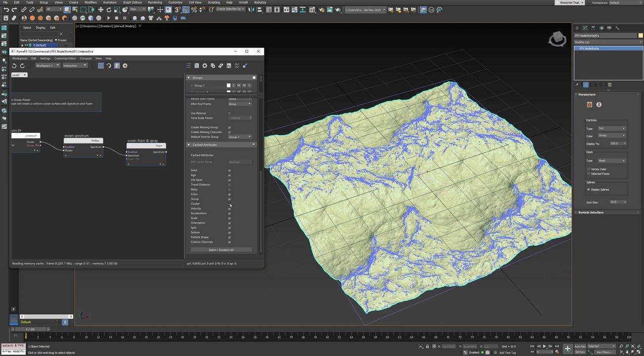Click the Open NodeWorks editor orange icon

[590, 104]
